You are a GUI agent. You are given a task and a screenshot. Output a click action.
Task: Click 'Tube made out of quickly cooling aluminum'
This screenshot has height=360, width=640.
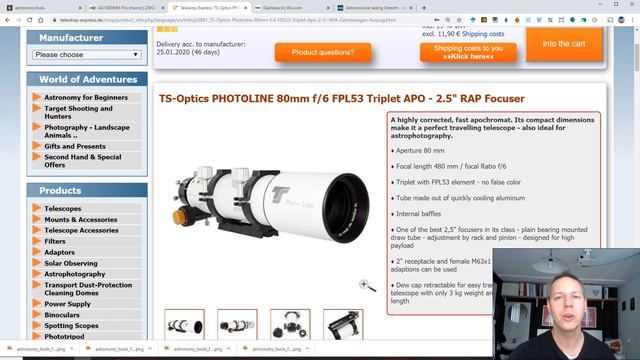(x=460, y=198)
